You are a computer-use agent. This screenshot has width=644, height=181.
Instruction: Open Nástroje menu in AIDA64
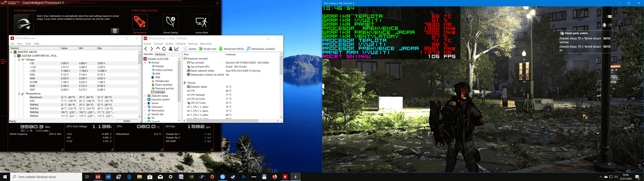pos(193,44)
